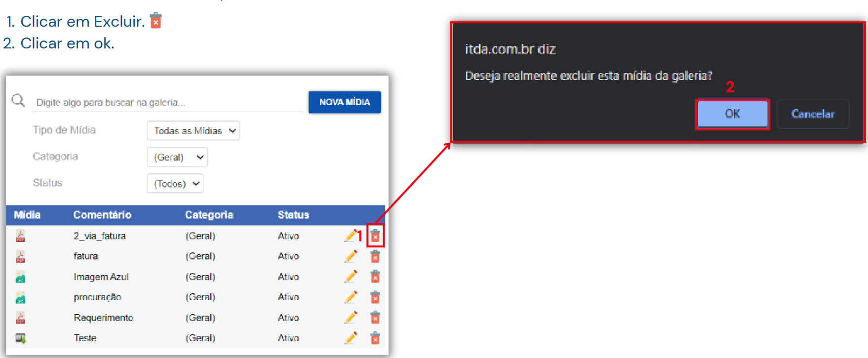Screen dimensions: 868x358
Task: Delete the procuração media item
Action: 375,297
